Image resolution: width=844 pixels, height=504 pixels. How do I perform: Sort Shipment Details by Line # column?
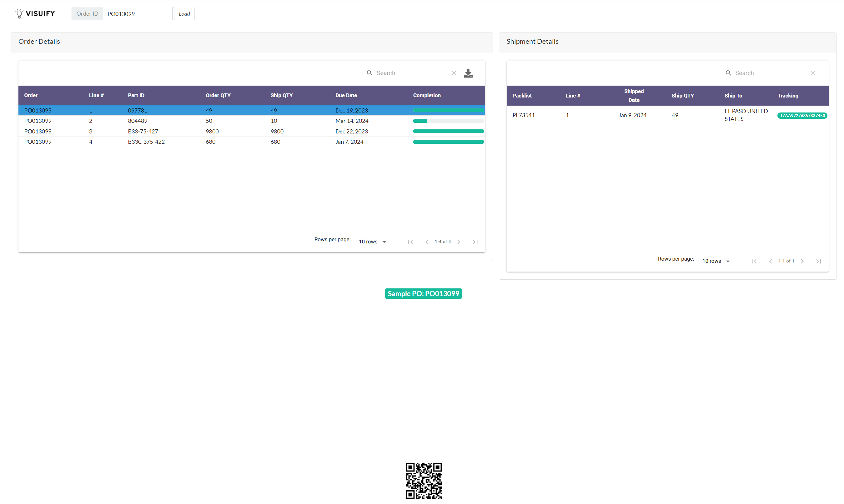pos(573,96)
